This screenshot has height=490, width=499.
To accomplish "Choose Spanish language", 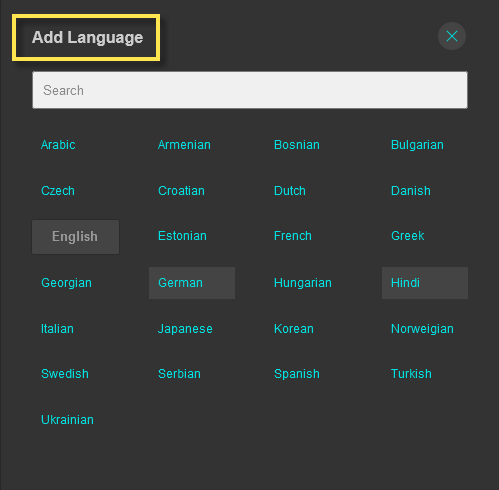I will [x=297, y=374].
